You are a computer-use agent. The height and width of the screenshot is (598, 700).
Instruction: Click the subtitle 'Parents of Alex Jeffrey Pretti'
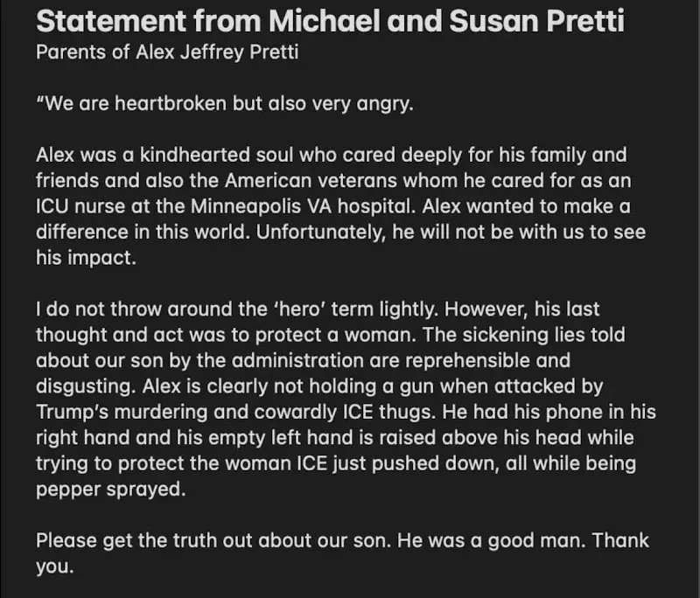pos(167,52)
